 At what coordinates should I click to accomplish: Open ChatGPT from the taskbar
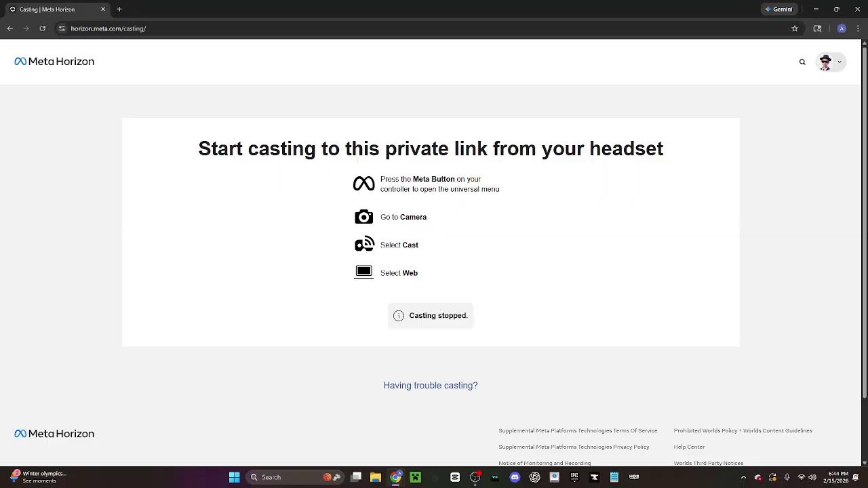coord(534,477)
